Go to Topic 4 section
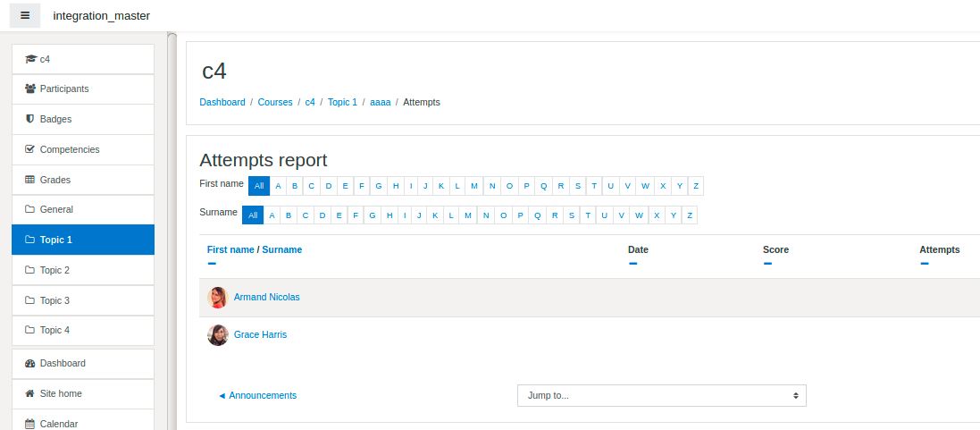Image resolution: width=980 pixels, height=430 pixels. pyautogui.click(x=83, y=330)
